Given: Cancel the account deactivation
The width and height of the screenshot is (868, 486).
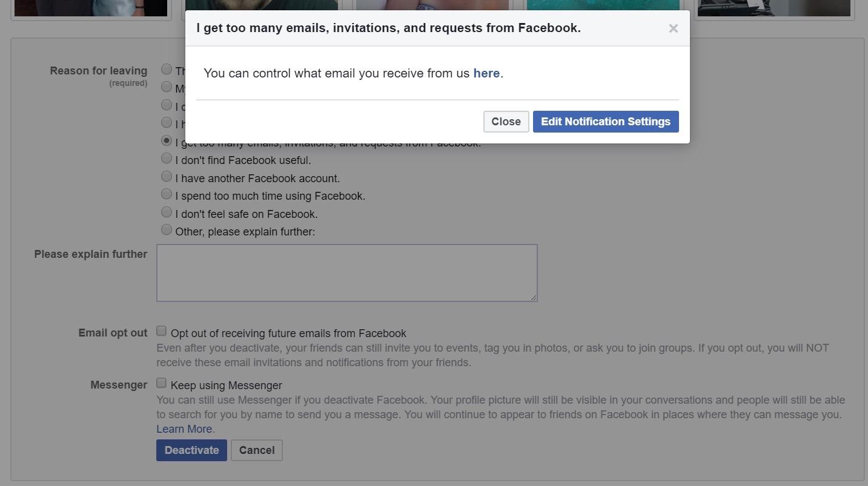Looking at the screenshot, I should click(x=257, y=450).
